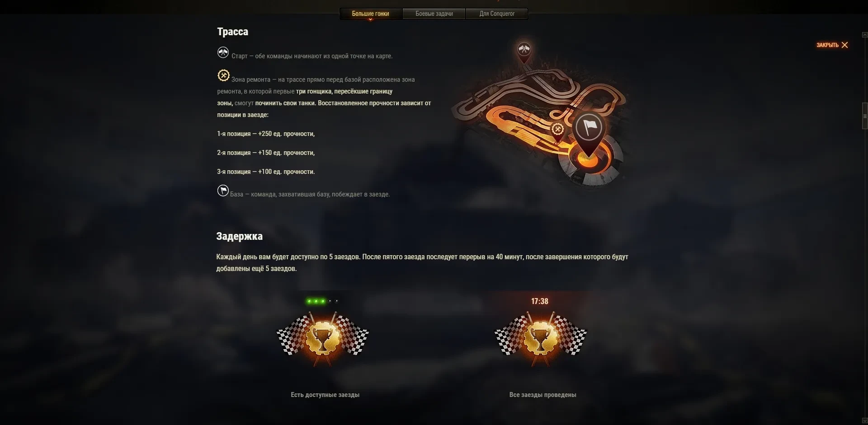
Task: Click the Все заезды проведены label
Action: point(542,395)
